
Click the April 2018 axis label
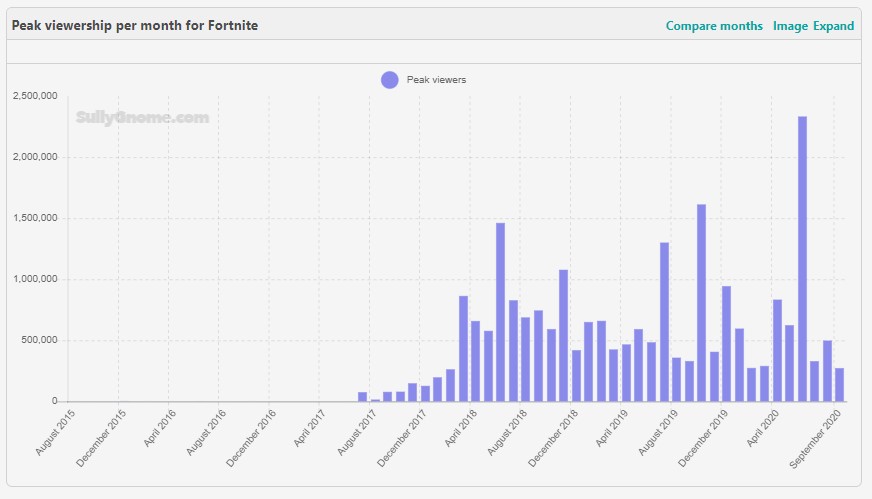click(x=460, y=428)
